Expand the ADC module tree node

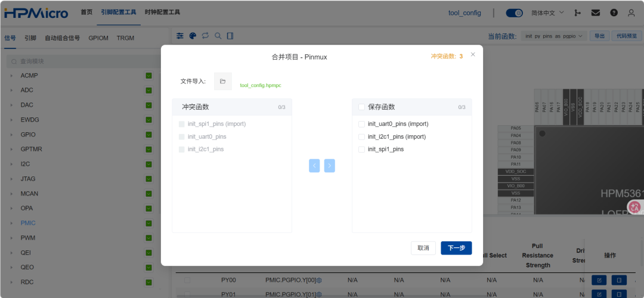click(11, 91)
